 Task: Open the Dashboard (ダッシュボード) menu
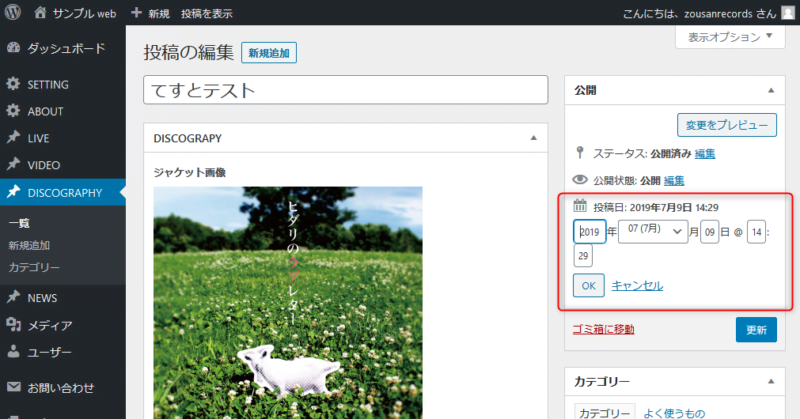click(62, 48)
